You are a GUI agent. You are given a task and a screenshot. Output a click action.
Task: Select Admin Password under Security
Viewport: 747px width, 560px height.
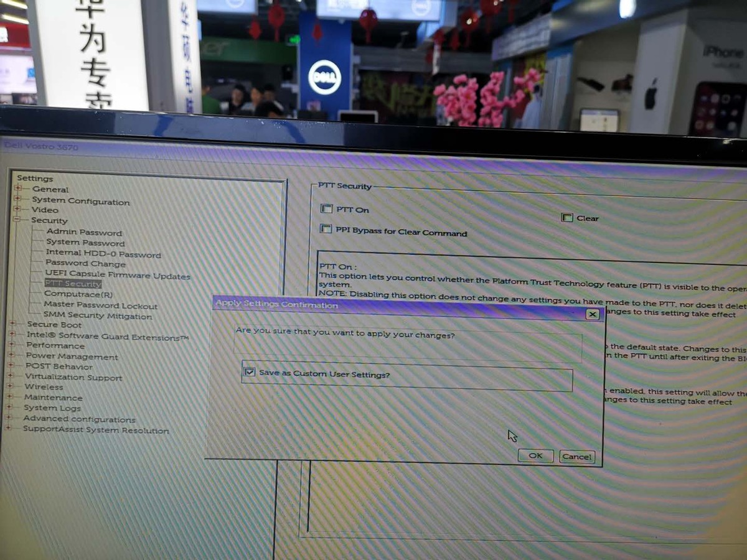point(84,232)
